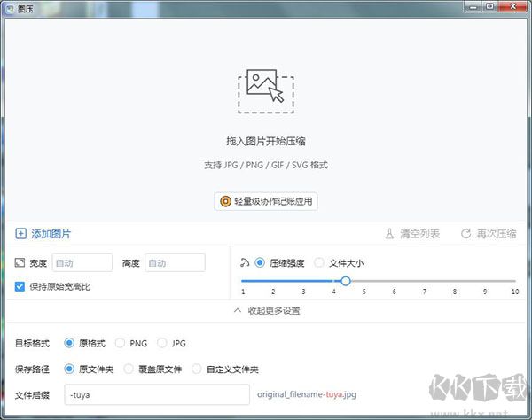Click the resize icon beside 宽度
Screen dimensions: 532x420
pyautogui.click(x=20, y=263)
